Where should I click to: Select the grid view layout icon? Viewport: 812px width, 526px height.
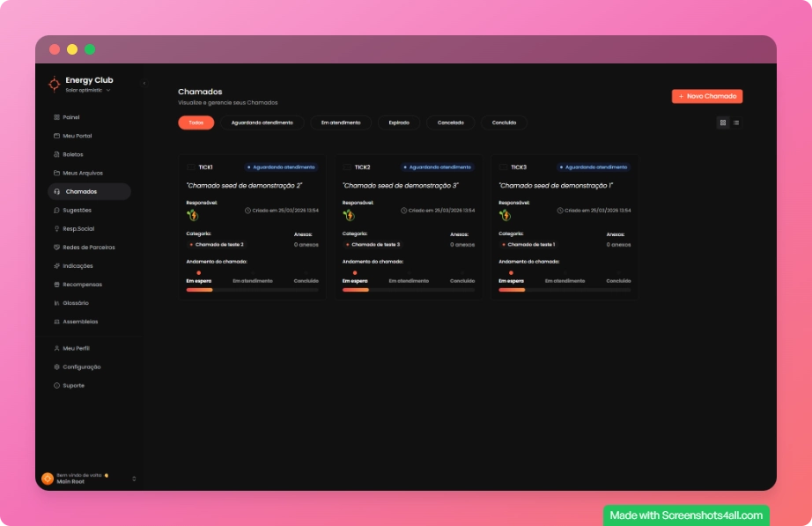pyautogui.click(x=723, y=122)
